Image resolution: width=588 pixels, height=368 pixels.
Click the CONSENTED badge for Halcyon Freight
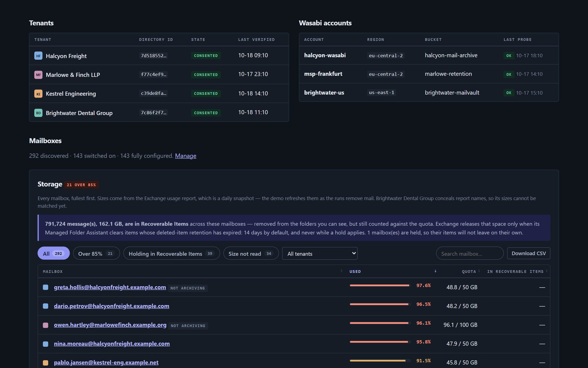tap(206, 56)
